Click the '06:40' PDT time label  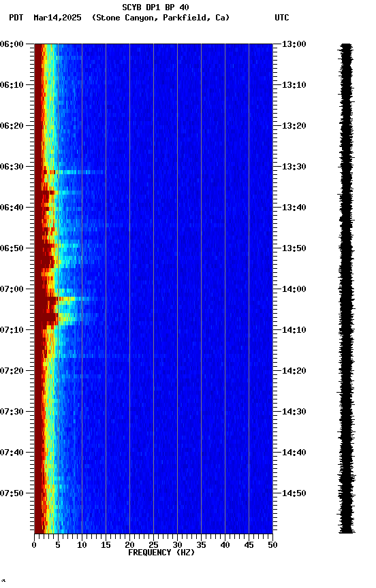pos(12,208)
